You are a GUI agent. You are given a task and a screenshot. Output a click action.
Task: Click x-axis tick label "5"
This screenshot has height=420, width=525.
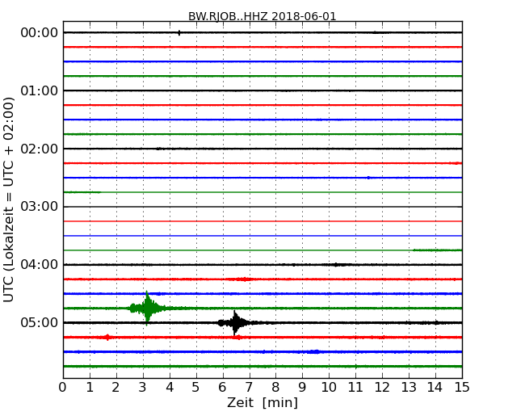(x=195, y=387)
